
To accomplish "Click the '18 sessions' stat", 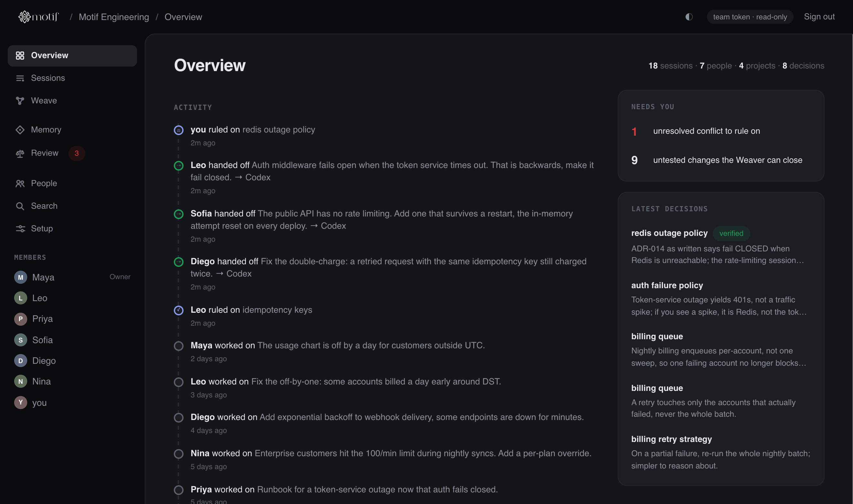I will [670, 66].
